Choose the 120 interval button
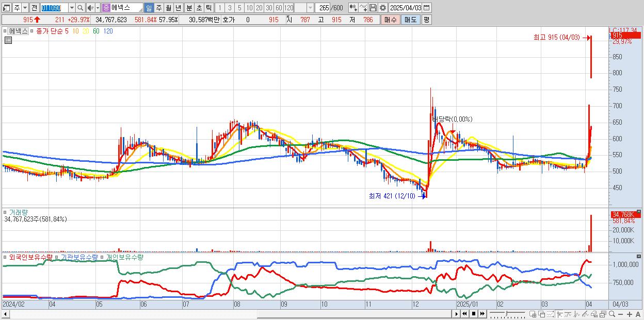Viewport: 644px width, 320px height. tap(288, 8)
